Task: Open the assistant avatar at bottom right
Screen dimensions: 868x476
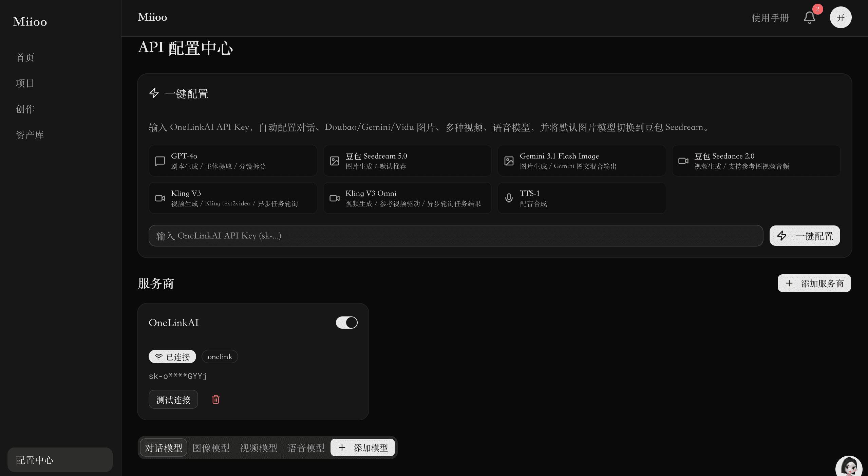Action: click(849, 467)
